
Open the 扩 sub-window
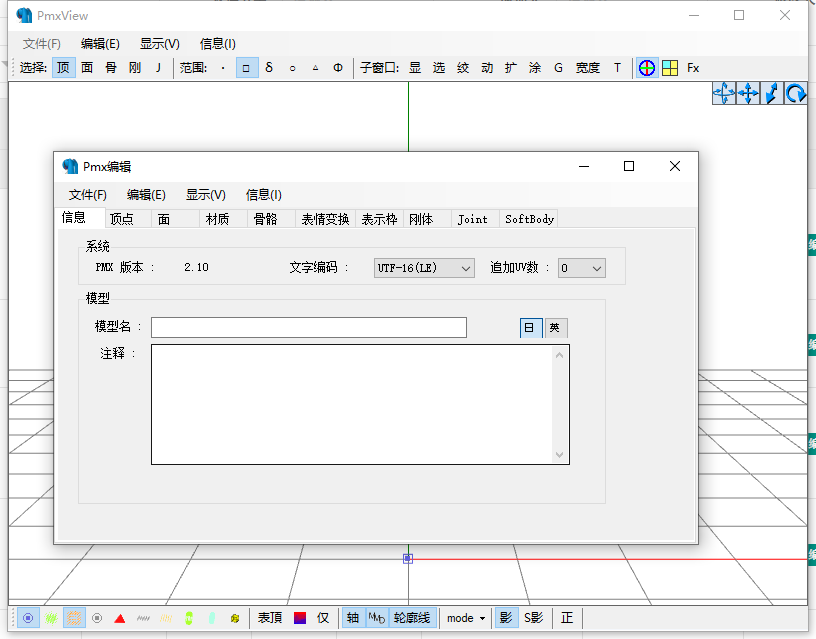pyautogui.click(x=511, y=68)
